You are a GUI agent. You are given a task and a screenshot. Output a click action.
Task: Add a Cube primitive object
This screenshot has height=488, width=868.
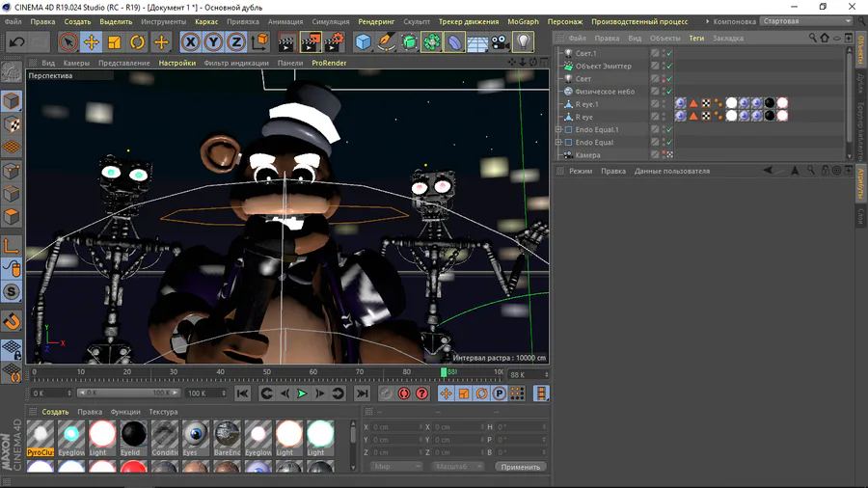coord(364,42)
